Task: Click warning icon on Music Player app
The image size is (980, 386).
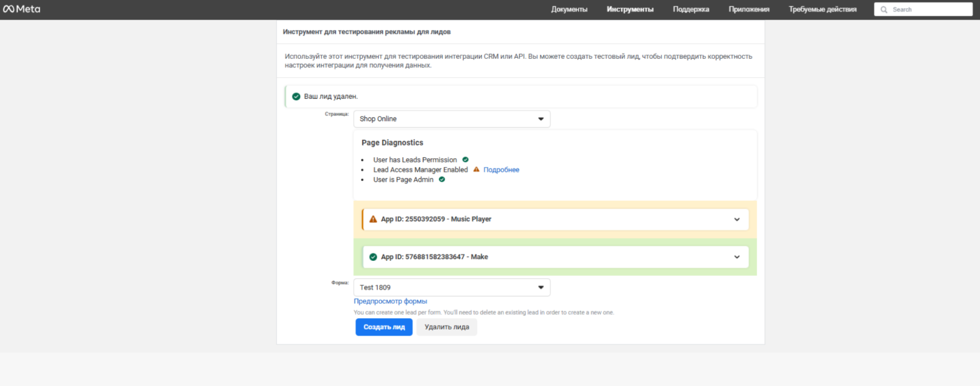Action: coord(373,219)
